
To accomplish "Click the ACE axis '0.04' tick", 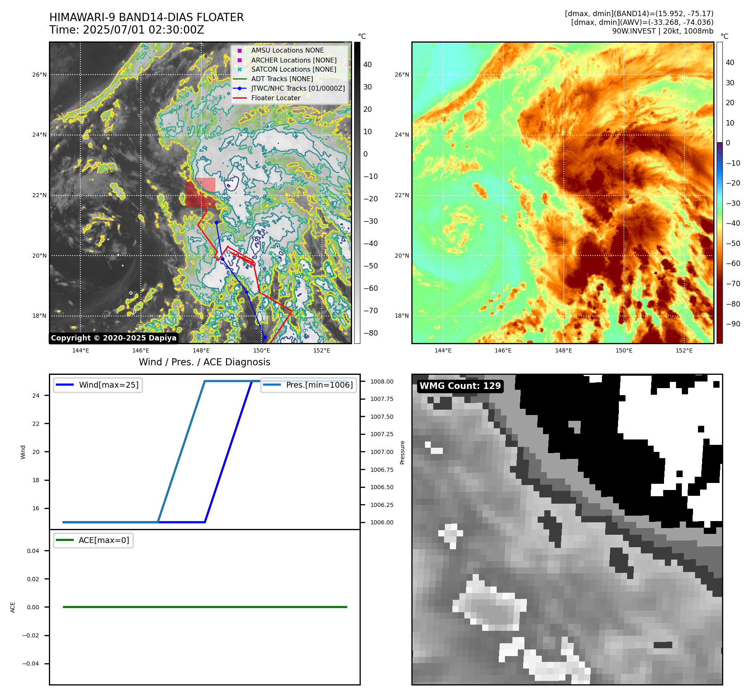I will point(33,551).
